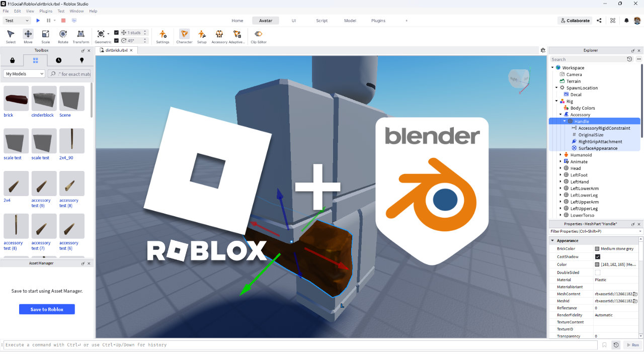Image resolution: width=644 pixels, height=362 pixels.
Task: Open the Character tool
Action: click(x=184, y=36)
